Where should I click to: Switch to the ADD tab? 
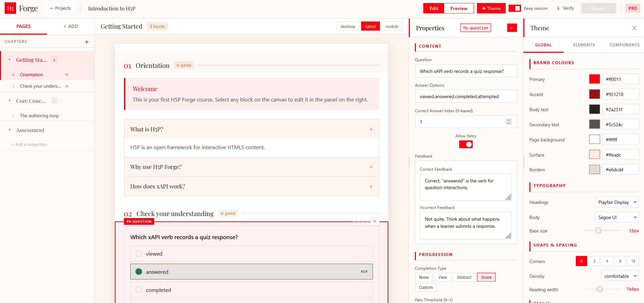click(71, 26)
